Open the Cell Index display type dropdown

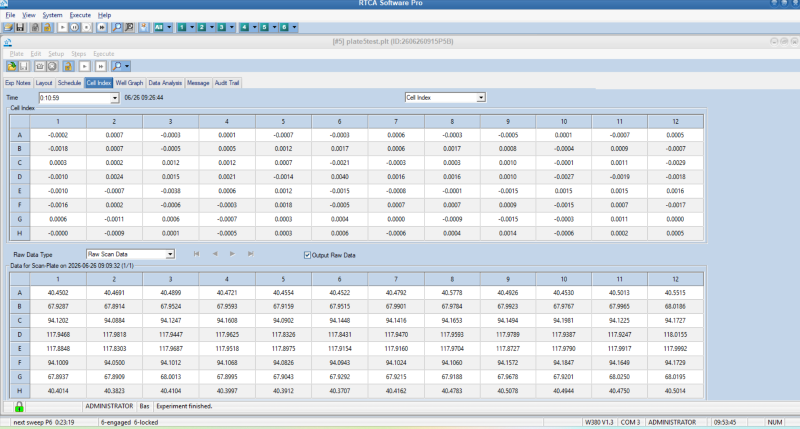(x=481, y=97)
